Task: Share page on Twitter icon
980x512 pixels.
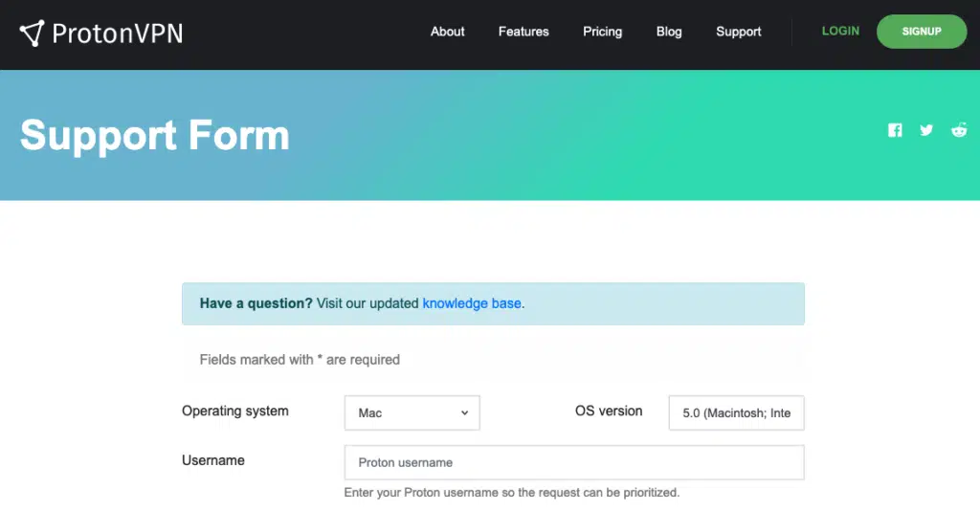Action: pyautogui.click(x=926, y=130)
